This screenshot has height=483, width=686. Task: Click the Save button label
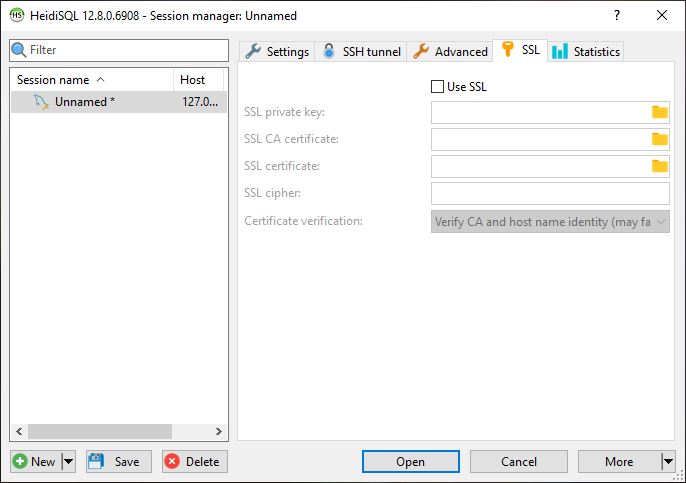coord(127,462)
